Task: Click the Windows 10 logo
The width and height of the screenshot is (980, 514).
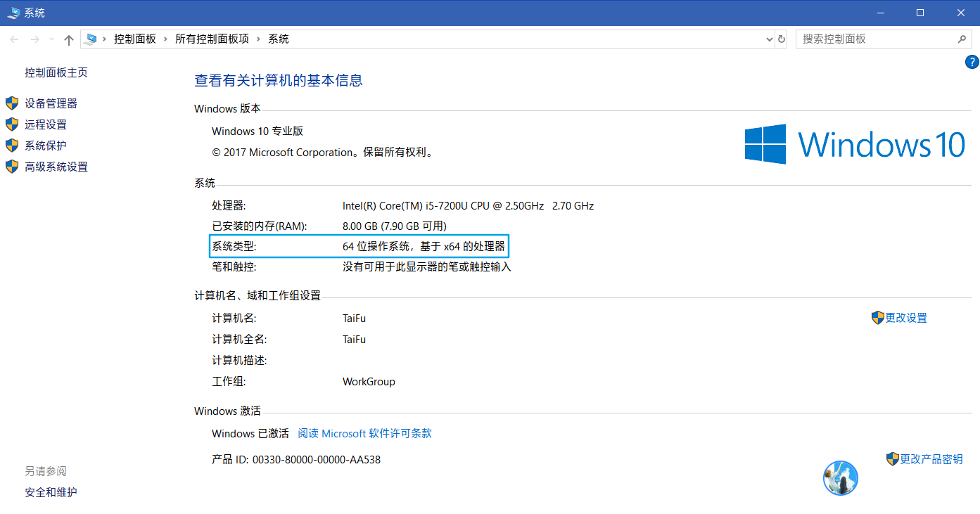Action: coord(855,144)
